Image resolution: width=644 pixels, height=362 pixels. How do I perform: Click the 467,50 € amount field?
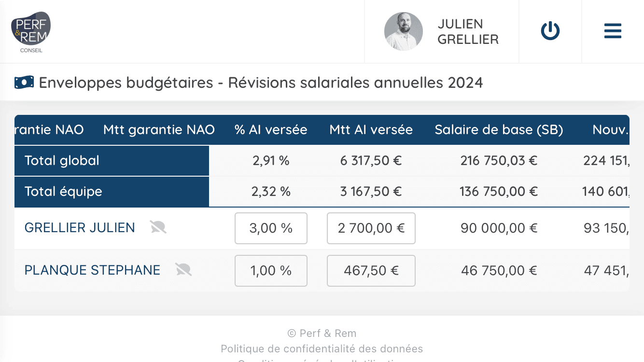(x=371, y=271)
